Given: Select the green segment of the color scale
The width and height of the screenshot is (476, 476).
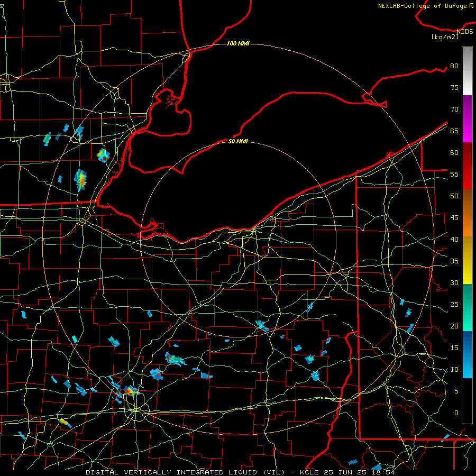Looking at the screenshot, I should tap(467, 307).
